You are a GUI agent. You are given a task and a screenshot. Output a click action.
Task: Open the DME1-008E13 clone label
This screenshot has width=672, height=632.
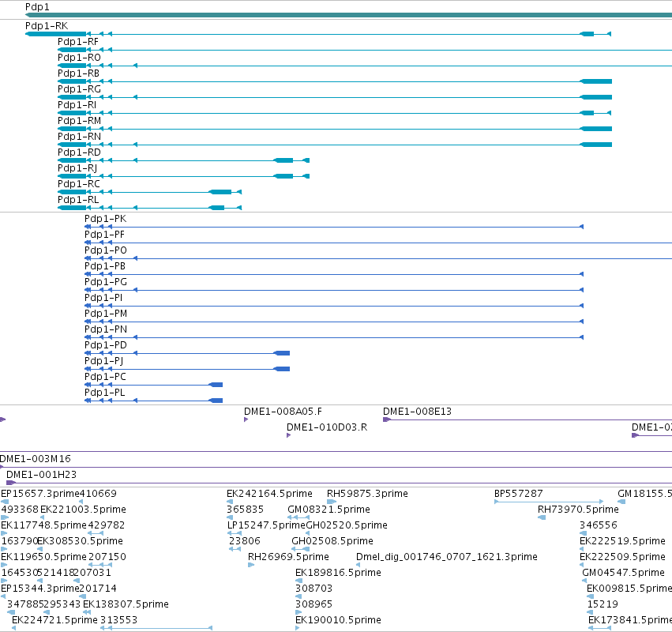coord(418,412)
